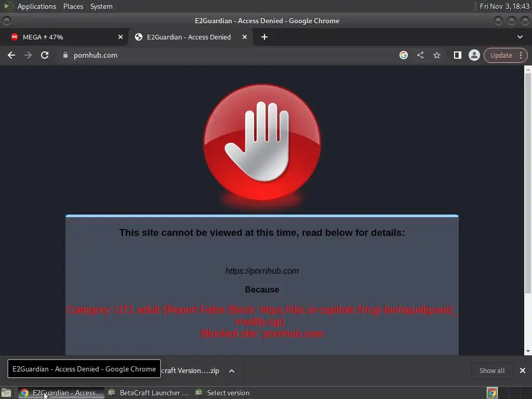
Task: Click the MEGA favicon on first tab
Action: coord(14,37)
